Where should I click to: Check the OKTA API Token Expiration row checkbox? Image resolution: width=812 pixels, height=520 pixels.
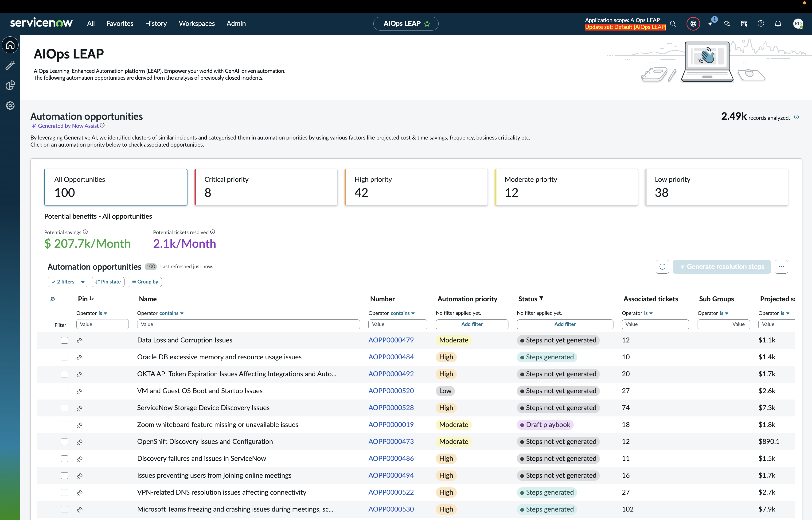coord(65,374)
